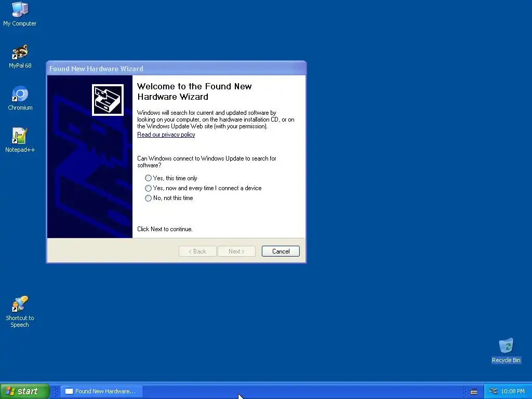Click the hardware wizard device icon

108,100
